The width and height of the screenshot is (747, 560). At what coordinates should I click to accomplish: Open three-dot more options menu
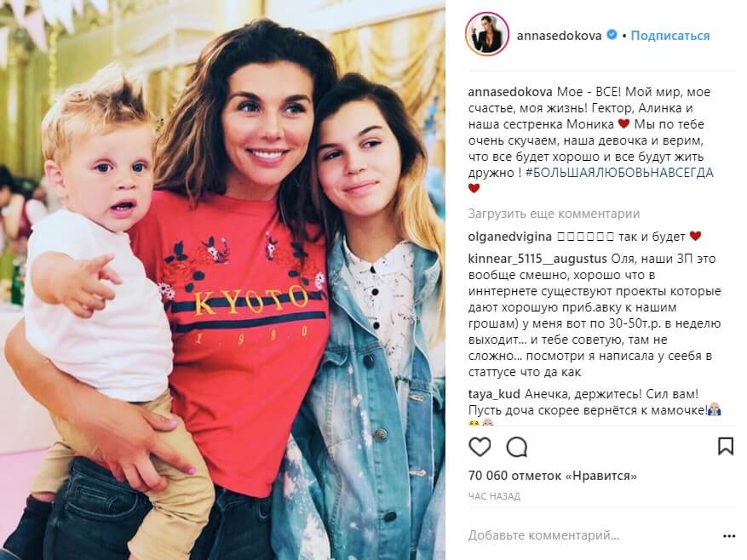(x=729, y=536)
